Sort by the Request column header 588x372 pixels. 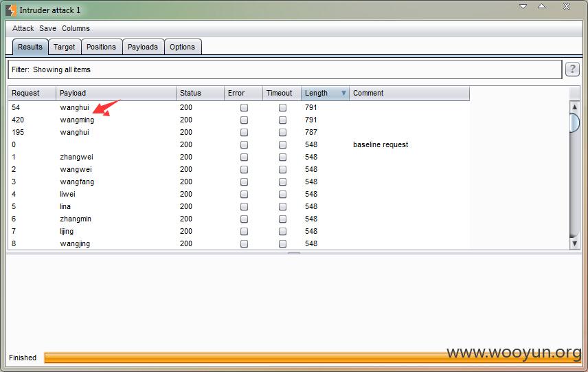pos(32,93)
